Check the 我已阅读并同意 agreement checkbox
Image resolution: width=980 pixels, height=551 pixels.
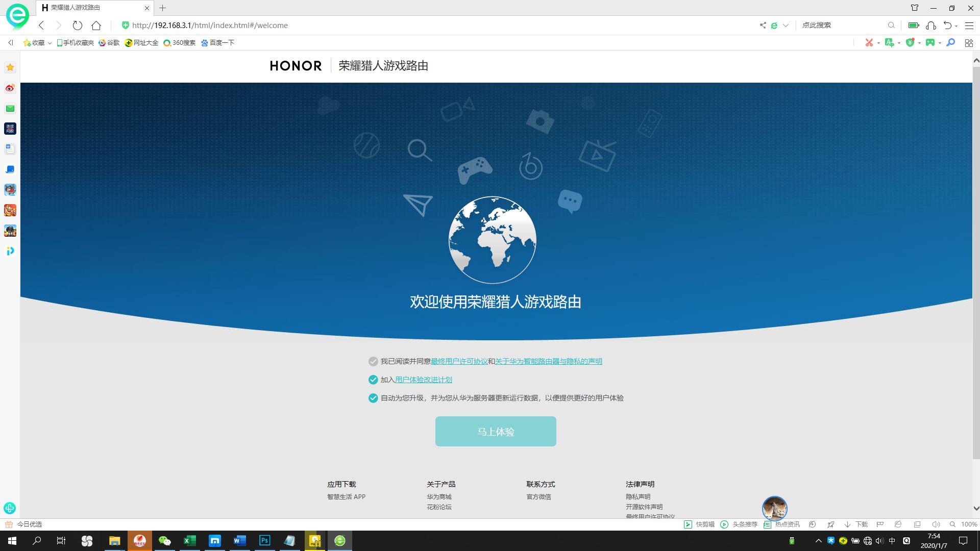372,361
